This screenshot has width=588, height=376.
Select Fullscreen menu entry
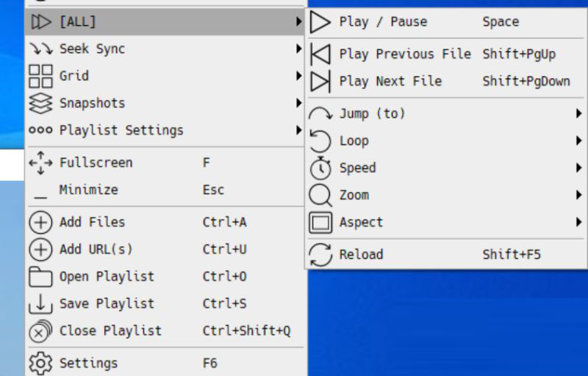(96, 163)
